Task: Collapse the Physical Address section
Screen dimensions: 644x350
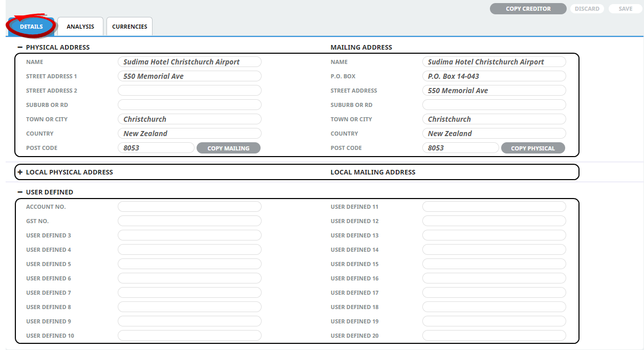Action: [x=20, y=47]
